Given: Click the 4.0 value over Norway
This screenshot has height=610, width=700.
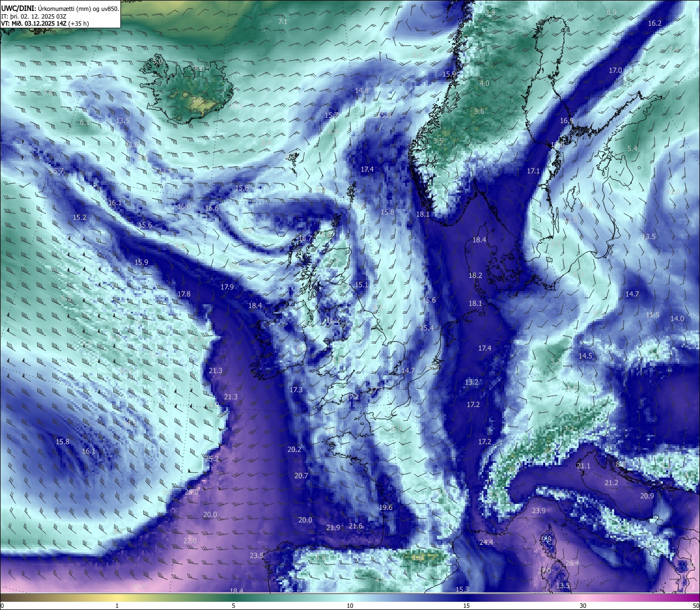Looking at the screenshot, I should click(485, 84).
